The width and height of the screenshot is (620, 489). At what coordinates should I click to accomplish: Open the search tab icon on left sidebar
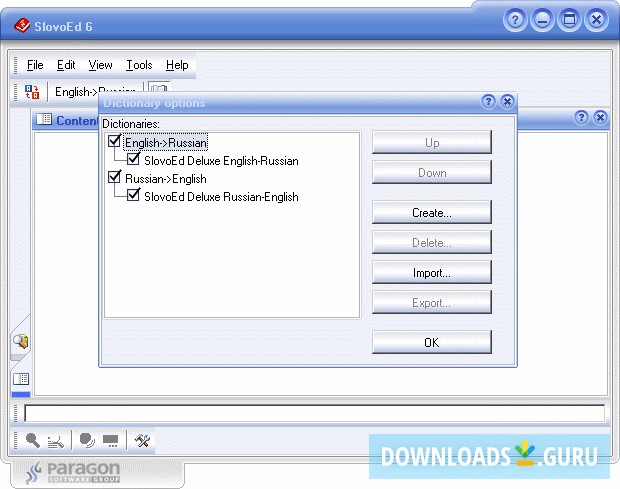click(21, 341)
